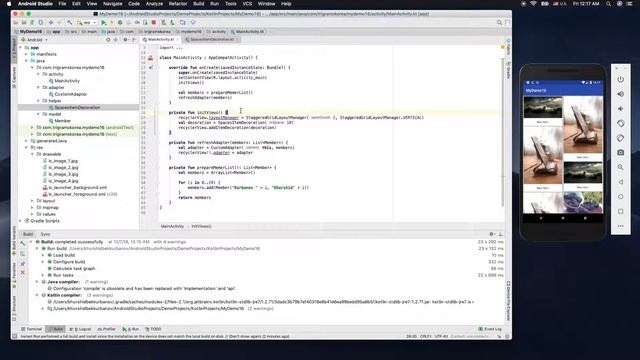Select ic_launcher_background.xml file
Screen dimensions: 640x360
pos(77,187)
